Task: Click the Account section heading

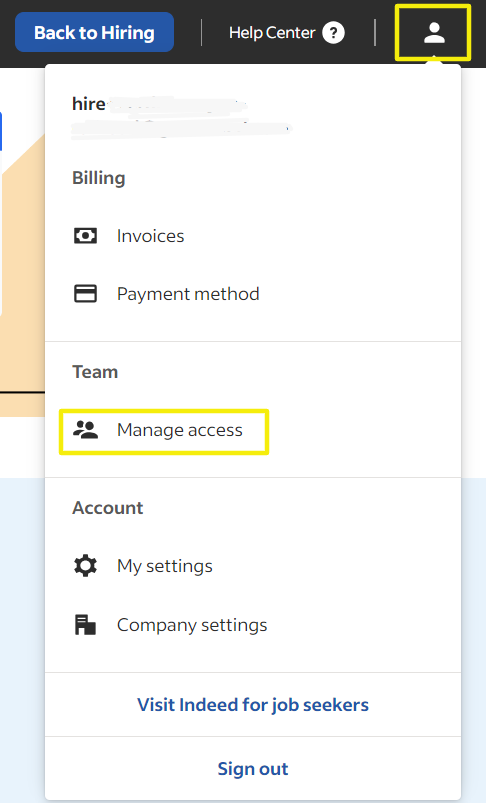Action: tap(108, 508)
